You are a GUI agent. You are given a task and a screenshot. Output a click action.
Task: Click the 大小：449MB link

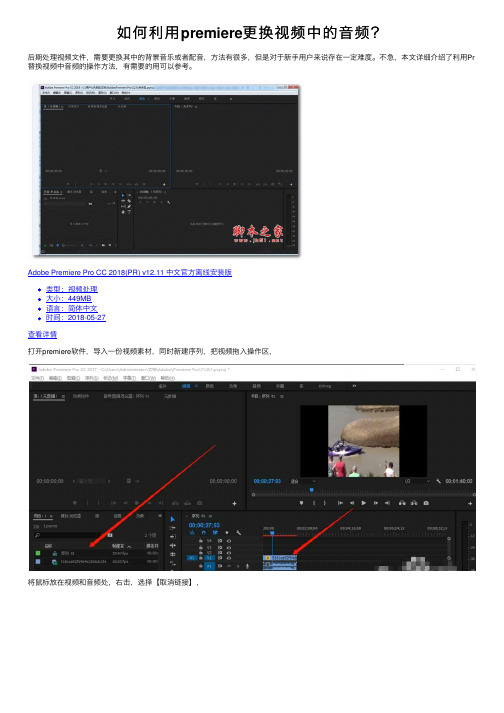coord(69,299)
